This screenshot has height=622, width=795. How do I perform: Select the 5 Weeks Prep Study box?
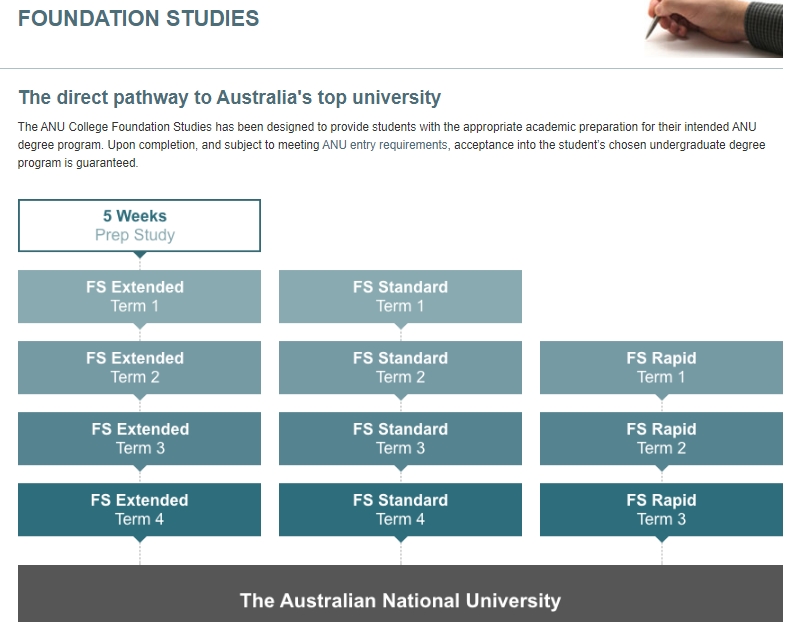click(139, 226)
